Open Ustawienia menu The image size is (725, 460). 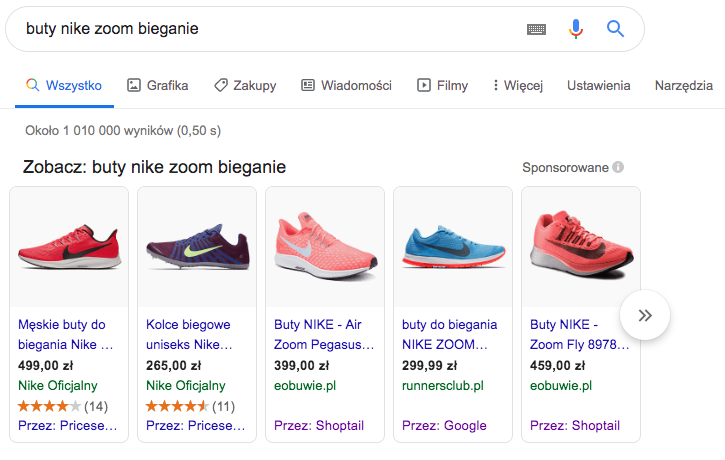tap(598, 86)
